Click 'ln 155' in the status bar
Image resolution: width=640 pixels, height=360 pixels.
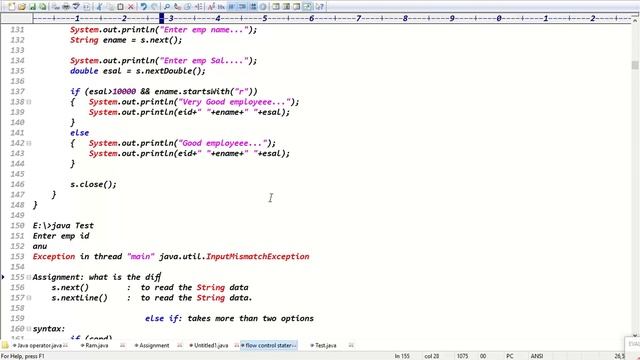(x=402, y=356)
